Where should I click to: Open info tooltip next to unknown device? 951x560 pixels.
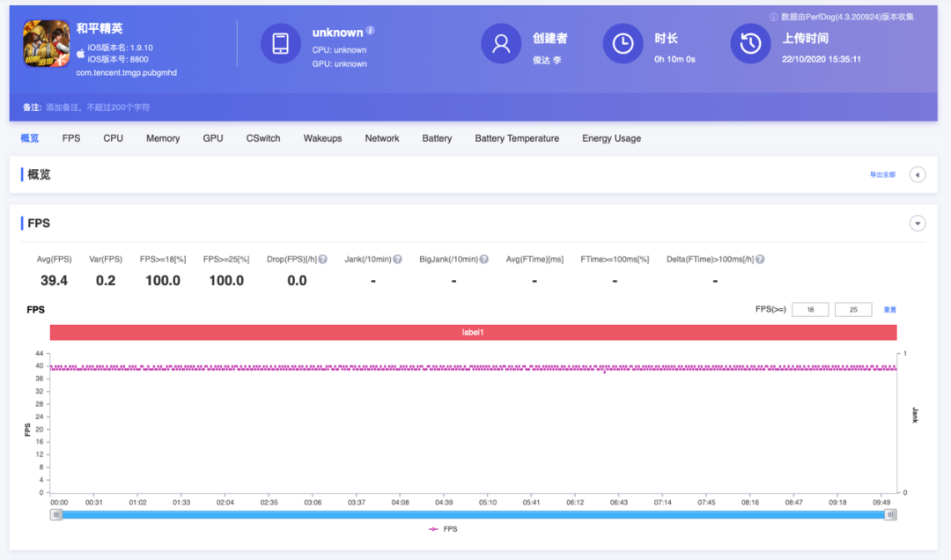coord(370,30)
